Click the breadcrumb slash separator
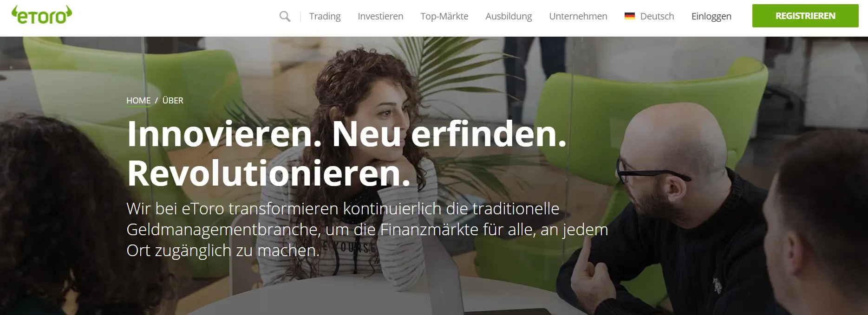The height and width of the screenshot is (315, 868). tap(157, 101)
